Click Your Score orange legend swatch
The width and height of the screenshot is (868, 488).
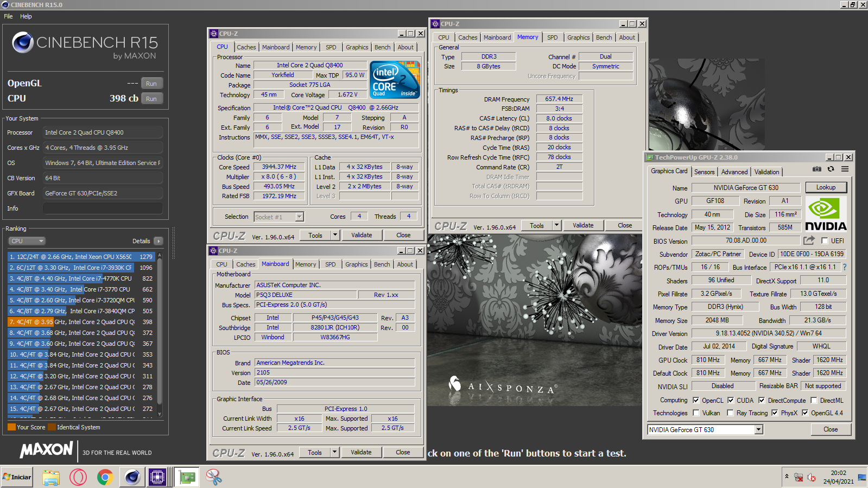(x=11, y=427)
